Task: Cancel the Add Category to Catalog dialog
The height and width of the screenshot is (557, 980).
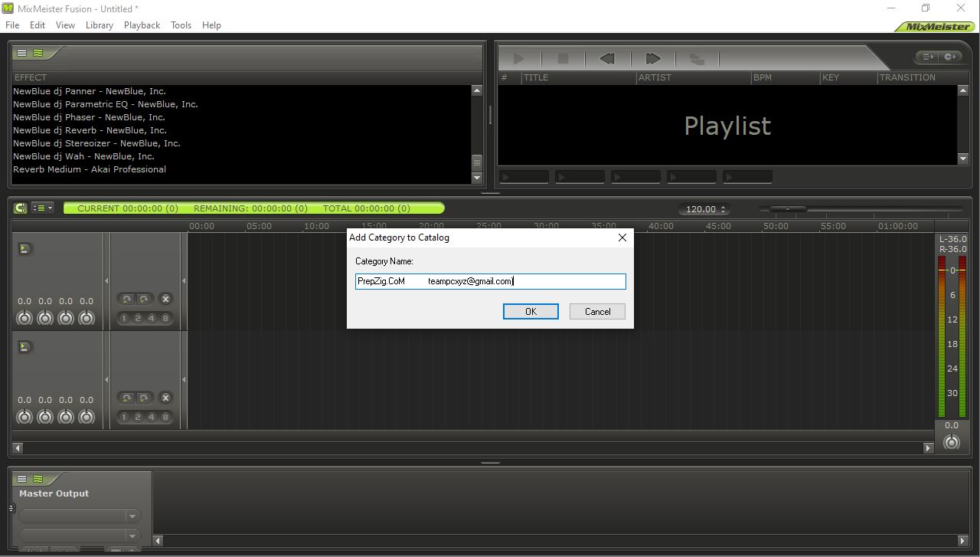Action: [597, 311]
